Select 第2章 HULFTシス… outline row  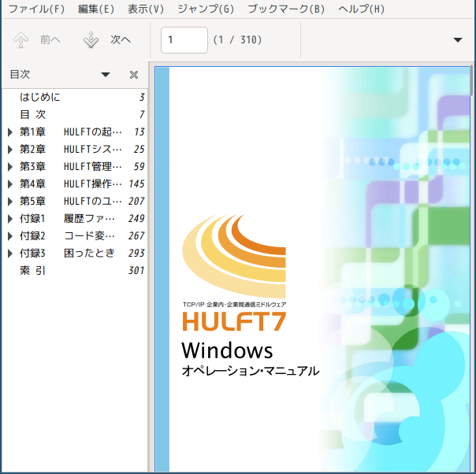pos(75,149)
